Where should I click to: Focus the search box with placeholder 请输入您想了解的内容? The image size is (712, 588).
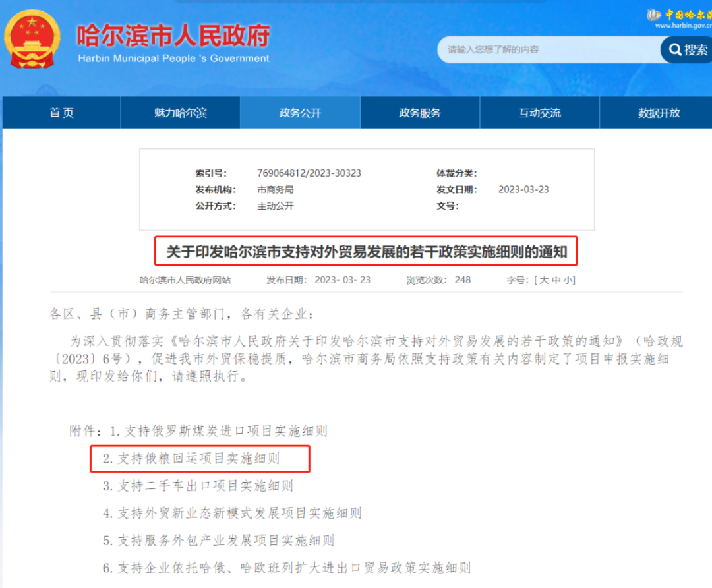coord(547,50)
